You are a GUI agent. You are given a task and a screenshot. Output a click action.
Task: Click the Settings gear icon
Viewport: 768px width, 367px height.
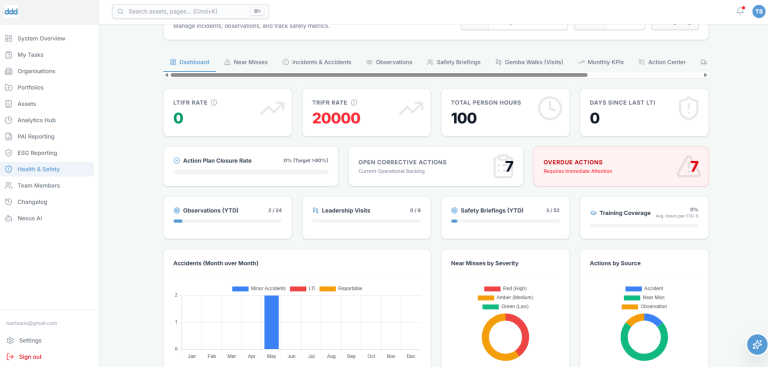click(10, 340)
